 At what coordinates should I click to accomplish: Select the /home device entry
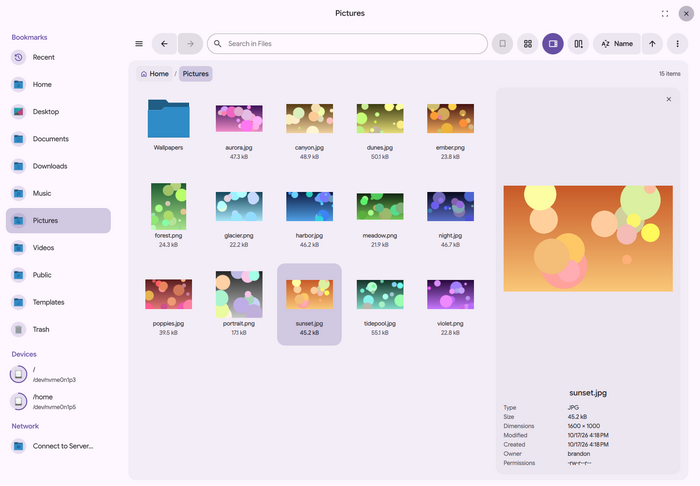pyautogui.click(x=58, y=402)
